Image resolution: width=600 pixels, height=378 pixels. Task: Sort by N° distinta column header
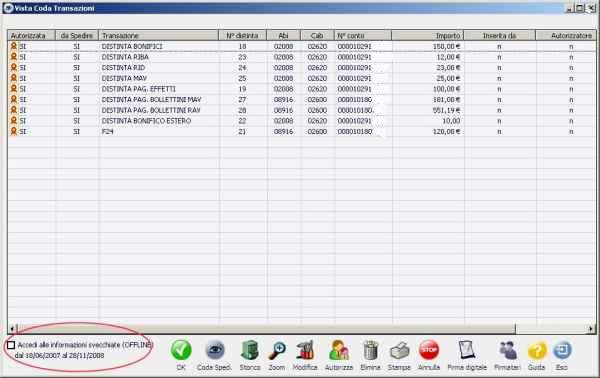click(x=242, y=36)
